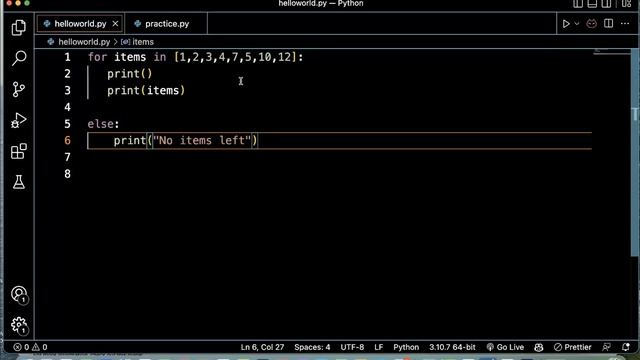
Task: Switch to the helloworld.py tab
Action: coord(80,24)
